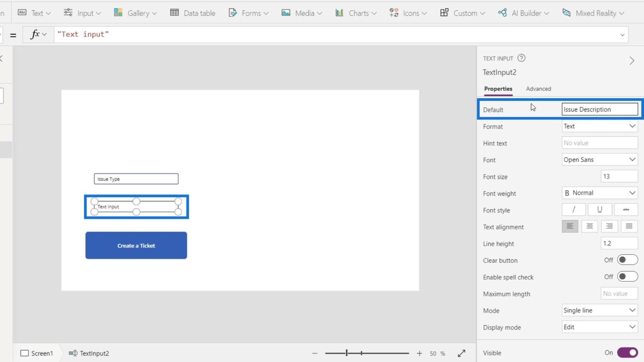Open the Forms menu
644x362 pixels.
coord(248,13)
